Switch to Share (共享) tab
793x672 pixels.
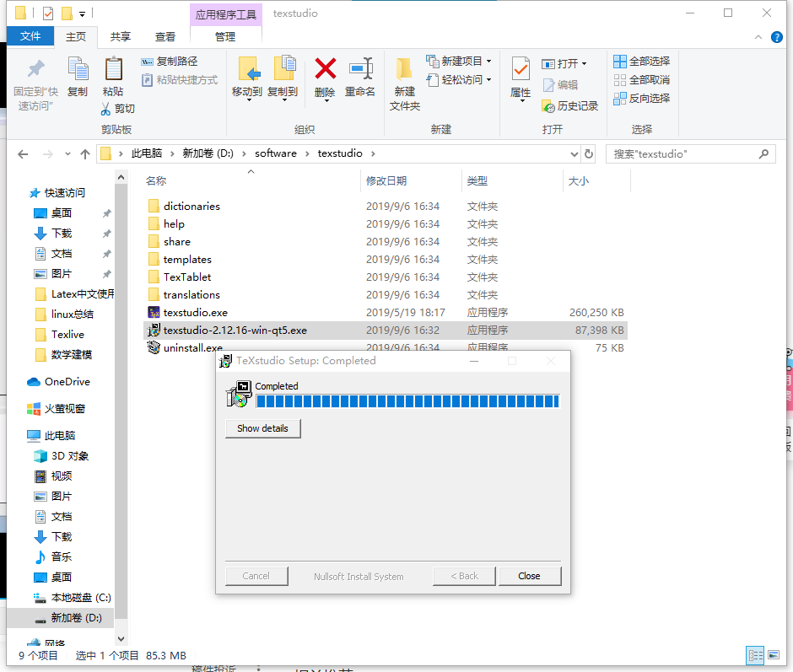(121, 36)
